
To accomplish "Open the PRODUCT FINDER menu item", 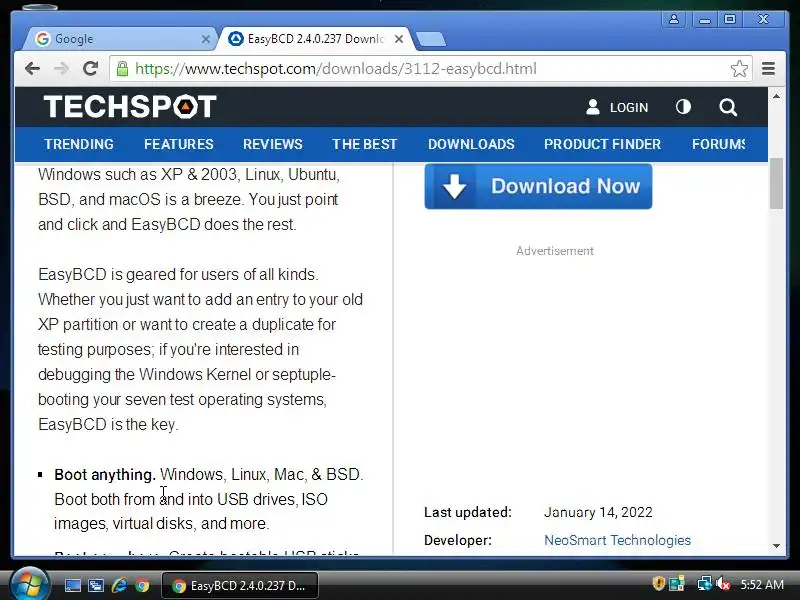I will pyautogui.click(x=602, y=144).
